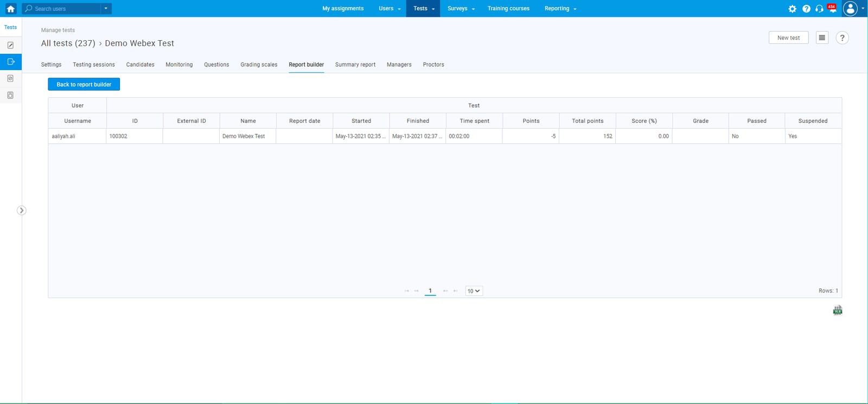Export the report to Excel XLS
Screen dimensions: 868x404
click(x=838, y=311)
